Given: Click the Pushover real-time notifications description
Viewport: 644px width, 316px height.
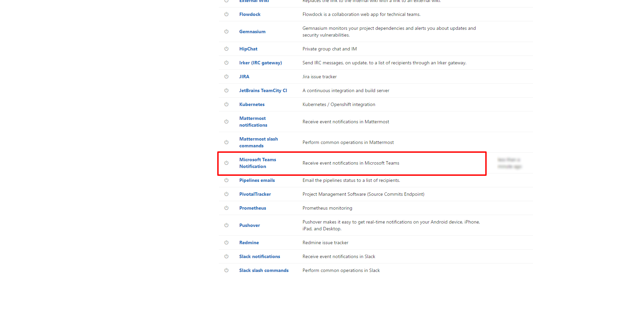Looking at the screenshot, I should coord(391,225).
